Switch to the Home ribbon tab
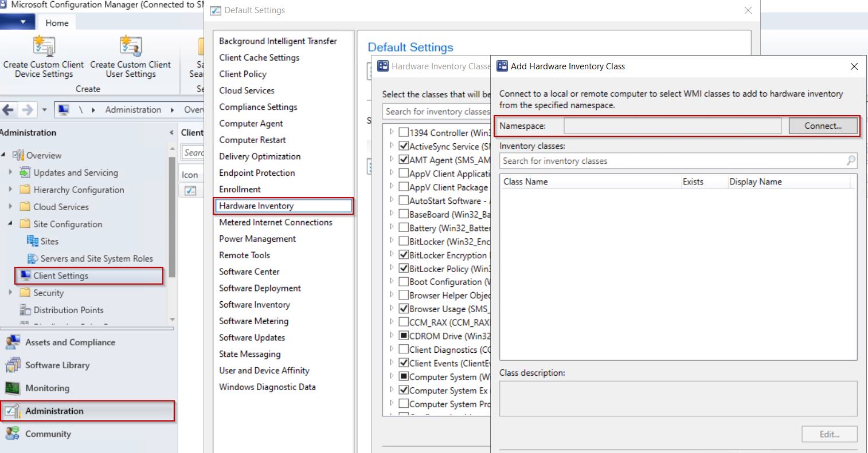The image size is (868, 453). tap(56, 23)
